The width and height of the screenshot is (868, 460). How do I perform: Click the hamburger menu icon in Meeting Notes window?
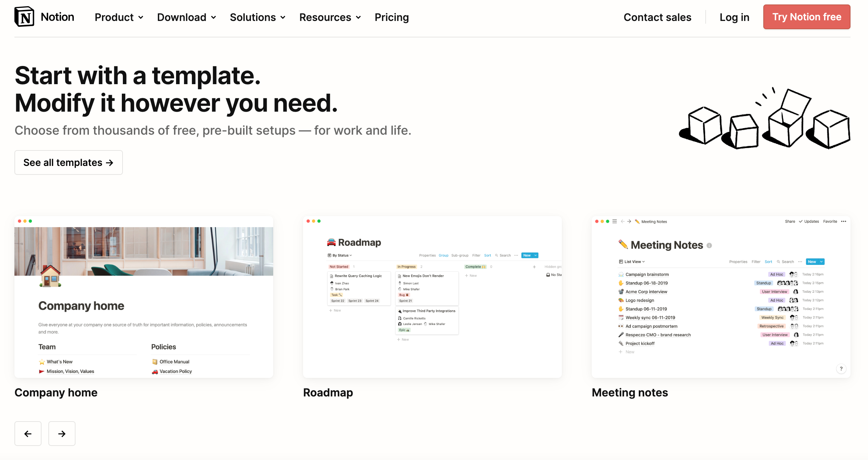click(x=614, y=222)
